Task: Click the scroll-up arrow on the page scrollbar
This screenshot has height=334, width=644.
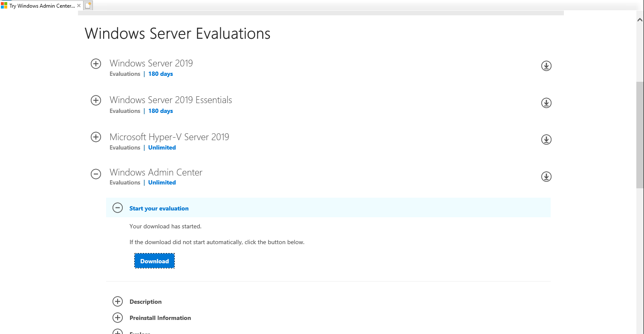Action: coord(640,20)
